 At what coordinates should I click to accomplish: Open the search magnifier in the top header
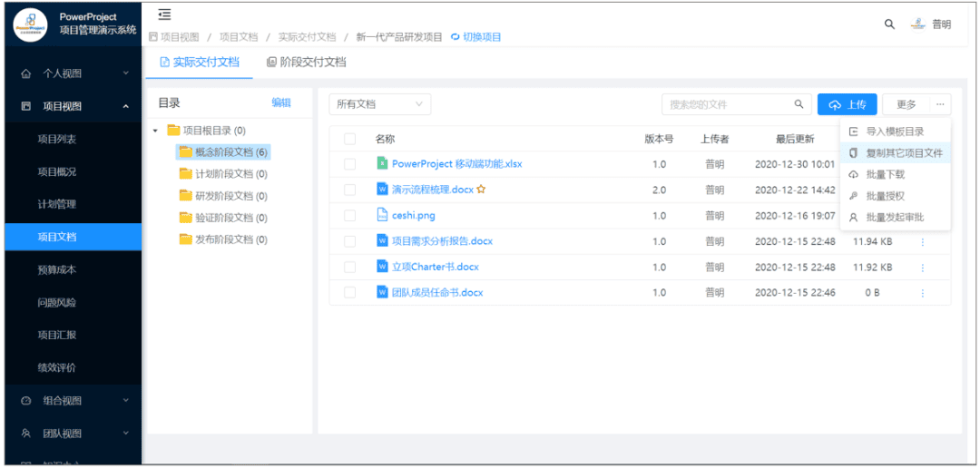pos(889,24)
